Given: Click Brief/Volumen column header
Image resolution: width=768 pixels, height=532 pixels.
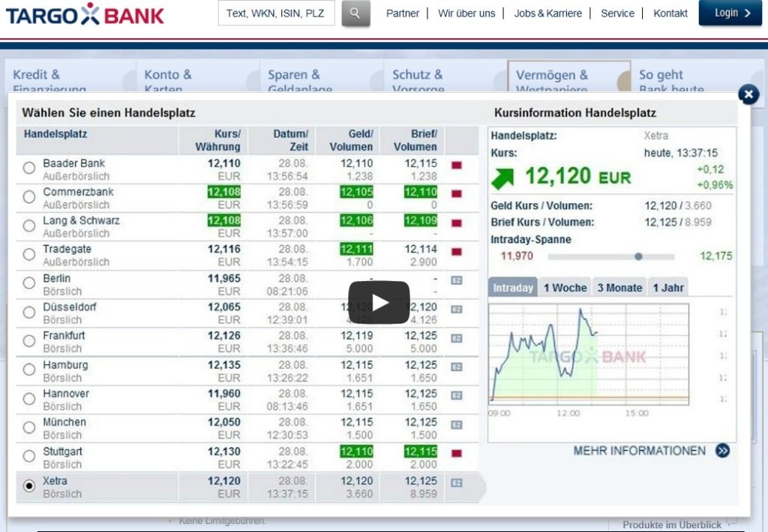Looking at the screenshot, I should click(x=412, y=140).
